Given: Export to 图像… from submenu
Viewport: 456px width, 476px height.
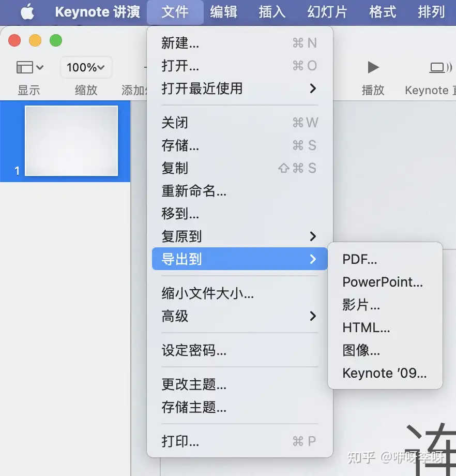Looking at the screenshot, I should click(385, 350).
